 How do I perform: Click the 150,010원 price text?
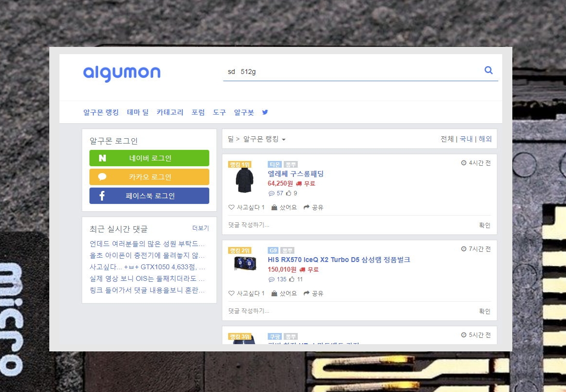(282, 269)
